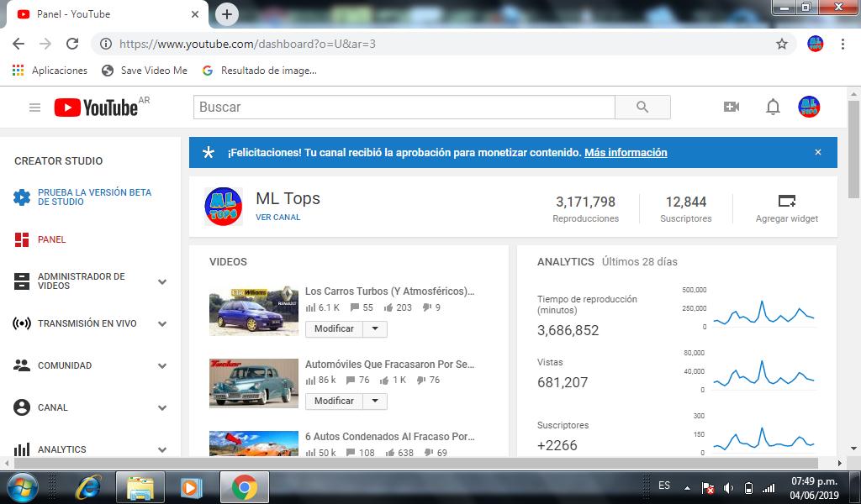Click the volume speaker tray icon

click(729, 487)
